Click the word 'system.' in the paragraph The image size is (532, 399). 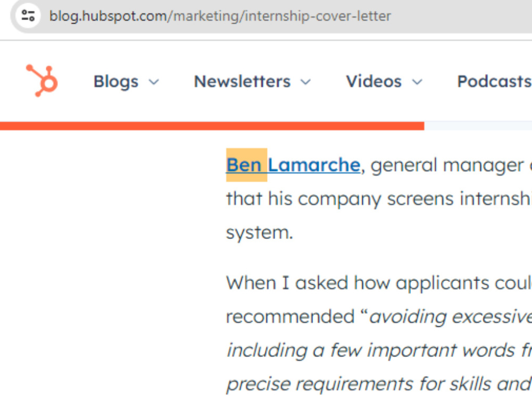pos(260,233)
